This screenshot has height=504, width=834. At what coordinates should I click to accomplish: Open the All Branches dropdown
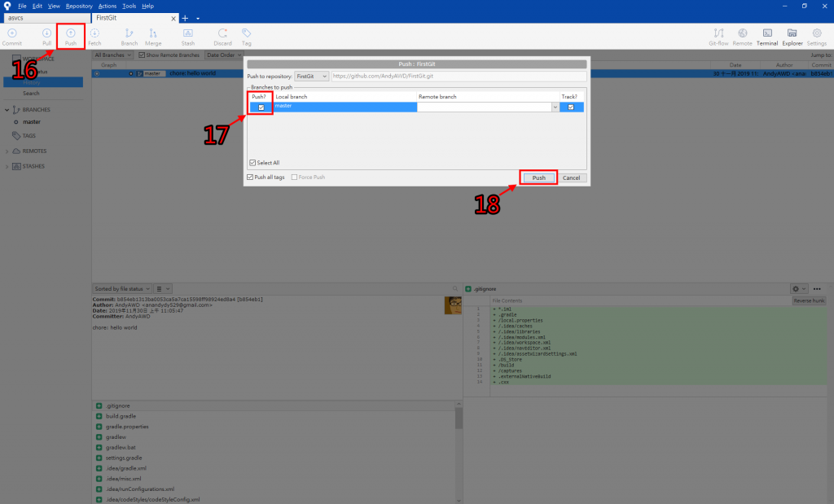coord(112,55)
